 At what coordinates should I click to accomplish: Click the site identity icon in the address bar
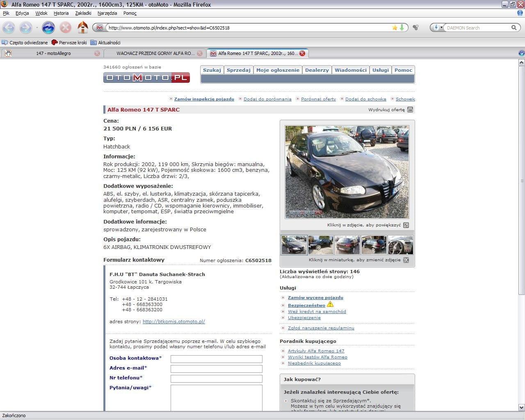coord(100,27)
